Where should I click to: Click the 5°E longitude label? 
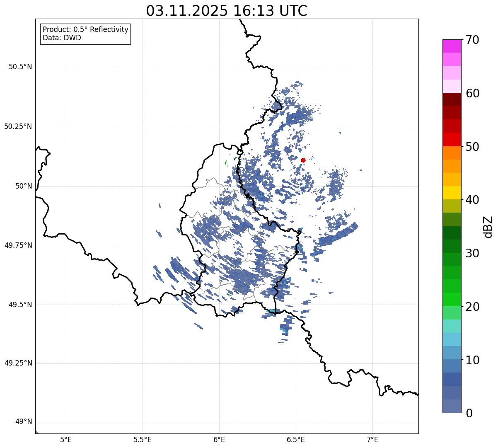pos(66,440)
